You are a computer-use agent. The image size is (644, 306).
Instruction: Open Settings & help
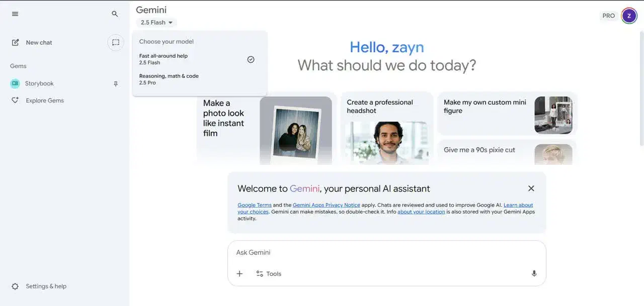point(46,286)
